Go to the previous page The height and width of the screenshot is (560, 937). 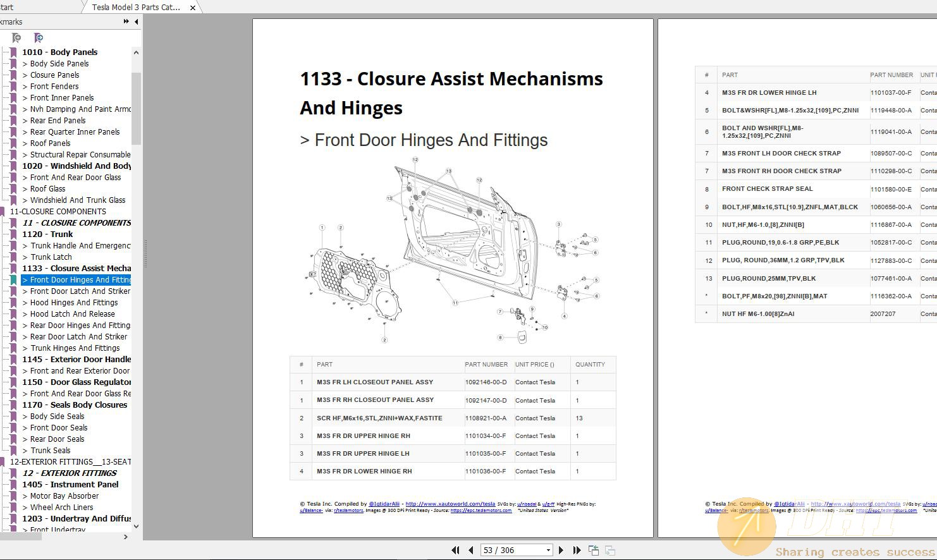471,551
